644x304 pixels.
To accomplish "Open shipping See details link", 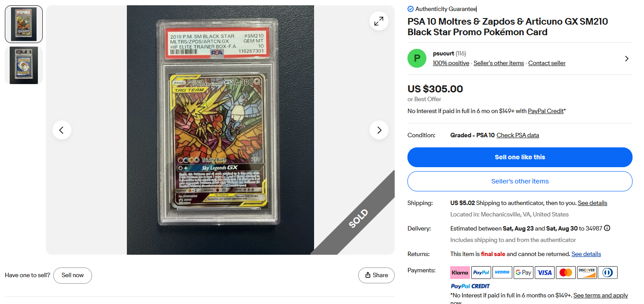I will pos(592,203).
